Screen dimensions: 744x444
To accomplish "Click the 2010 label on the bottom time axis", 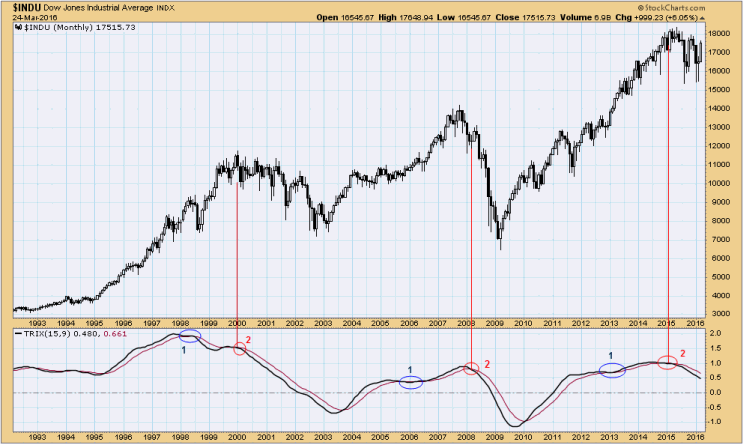I will [x=524, y=435].
